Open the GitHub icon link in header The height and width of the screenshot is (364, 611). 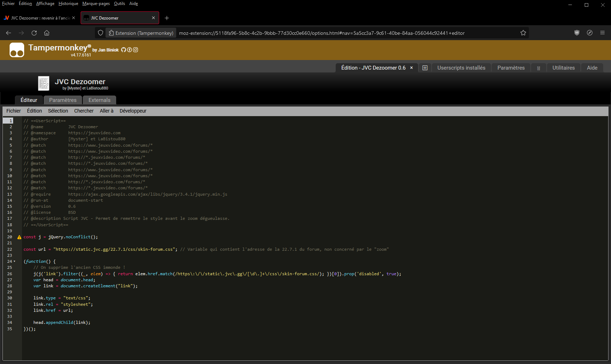pos(124,50)
